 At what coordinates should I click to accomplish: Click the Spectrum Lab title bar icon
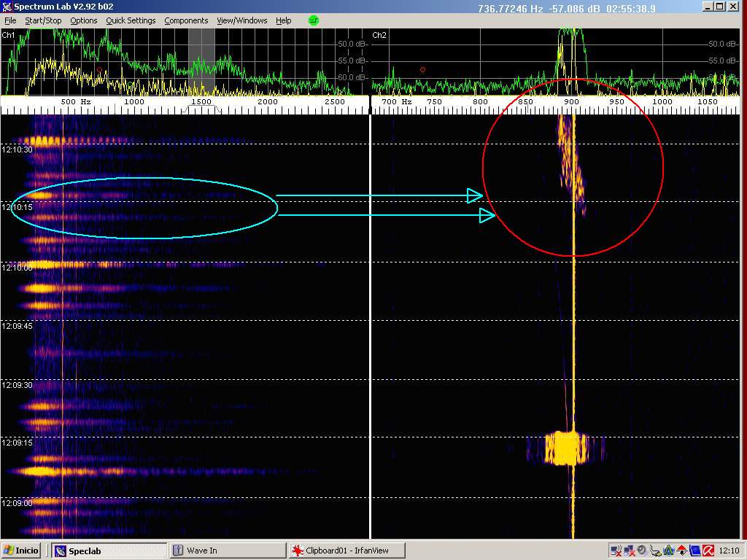point(7,7)
